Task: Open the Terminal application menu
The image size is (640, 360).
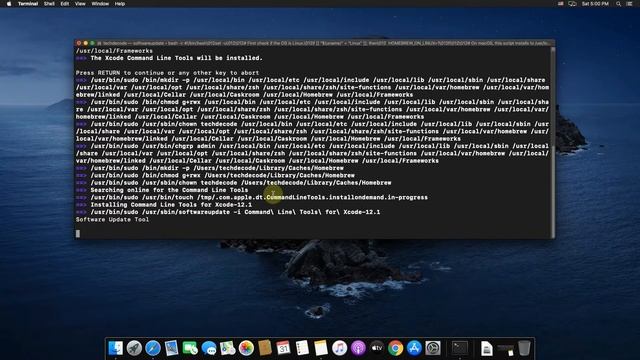Action: pos(28,4)
